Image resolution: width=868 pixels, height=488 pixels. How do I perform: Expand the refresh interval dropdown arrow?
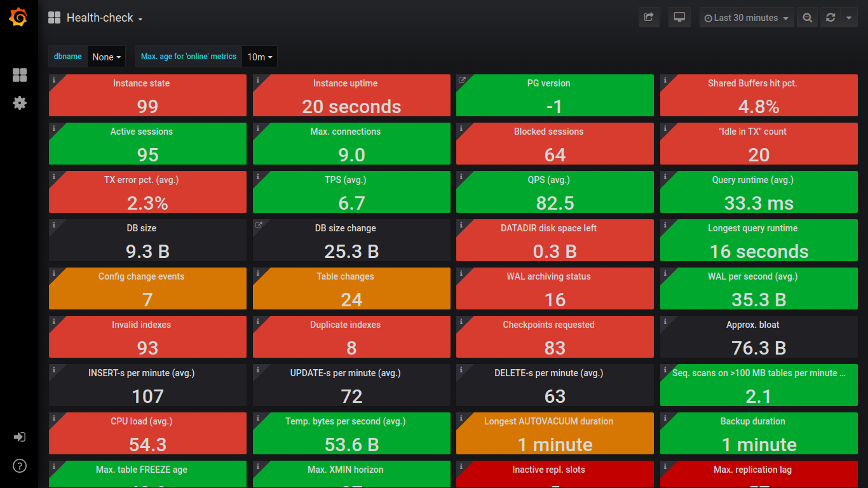tap(849, 18)
